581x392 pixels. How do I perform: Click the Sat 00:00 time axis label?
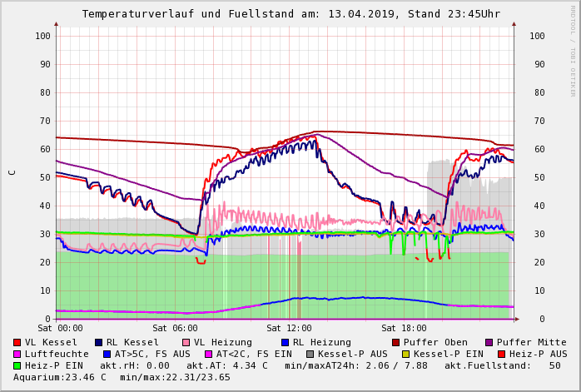(x=59, y=329)
